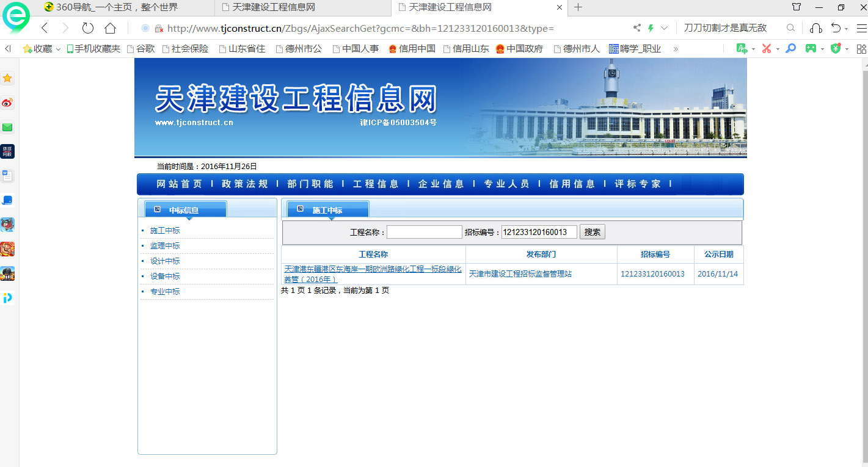The height and width of the screenshot is (467, 868).
Task: Open 政策法规 in site navigation
Action: pyautogui.click(x=244, y=184)
